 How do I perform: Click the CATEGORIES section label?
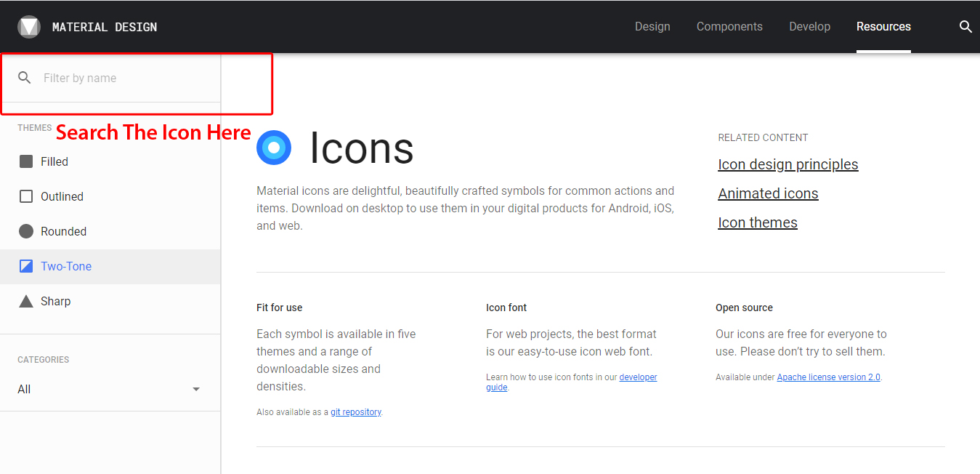click(44, 360)
